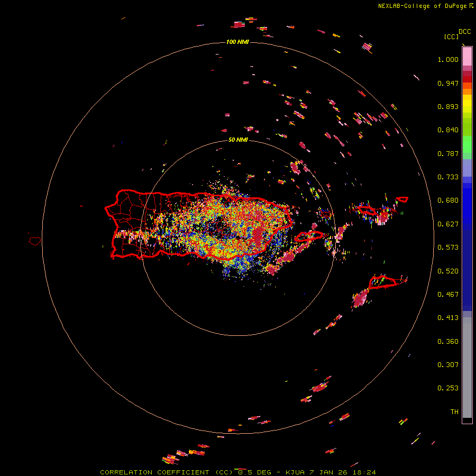Screen dimensions: 476x476
Task: Click the 100 NMI range ring label
Action: pos(237,42)
